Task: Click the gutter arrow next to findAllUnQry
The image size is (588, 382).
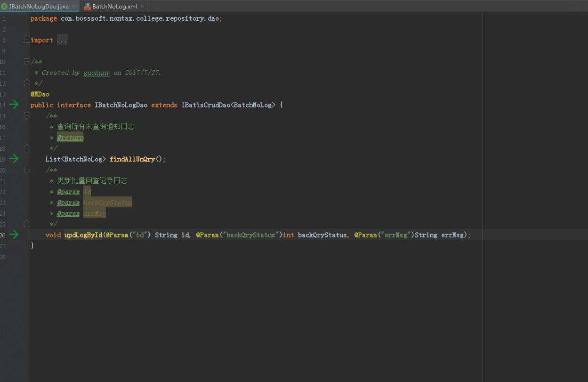Action: [14, 159]
